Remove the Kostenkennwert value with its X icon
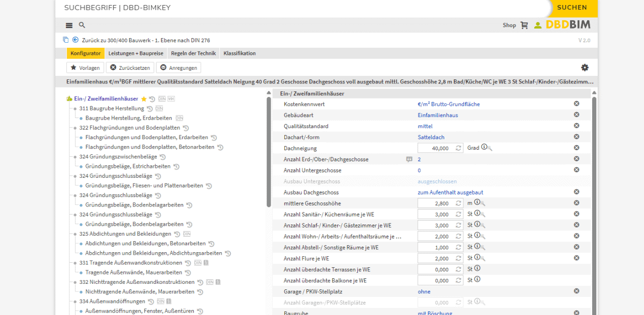The image size is (644, 315). click(577, 103)
